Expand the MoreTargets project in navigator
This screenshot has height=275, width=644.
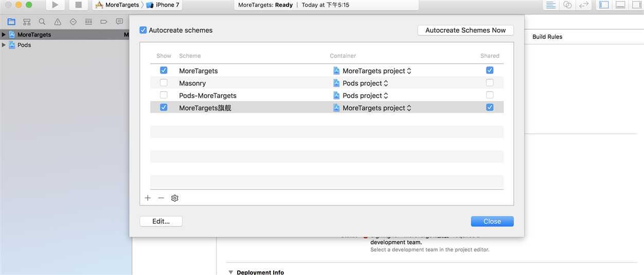(x=4, y=35)
